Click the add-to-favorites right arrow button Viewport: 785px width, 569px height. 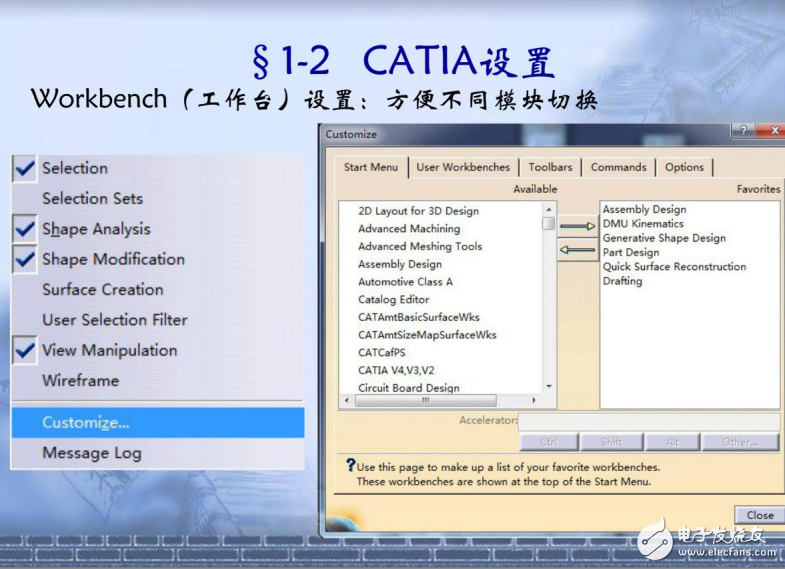point(577,226)
